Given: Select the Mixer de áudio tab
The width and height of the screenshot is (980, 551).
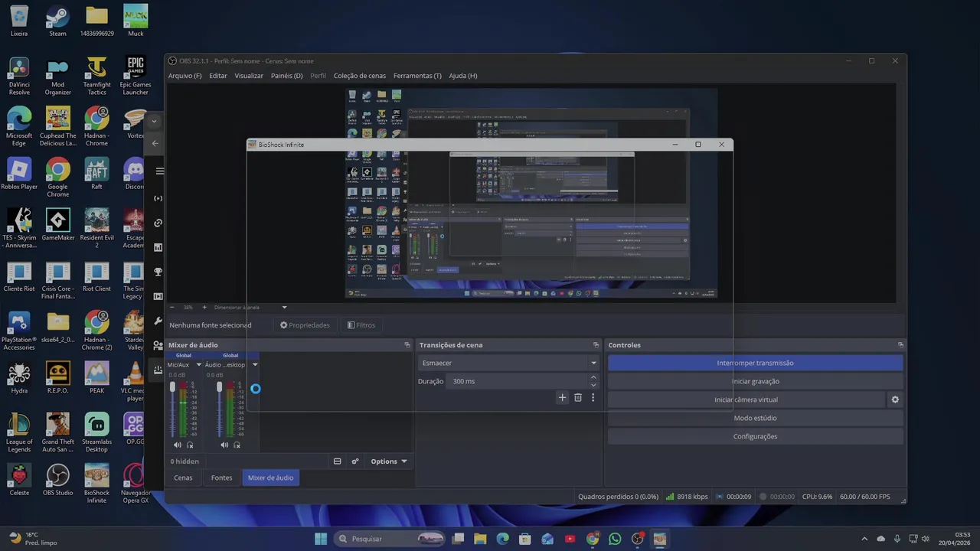Looking at the screenshot, I should pyautogui.click(x=270, y=478).
